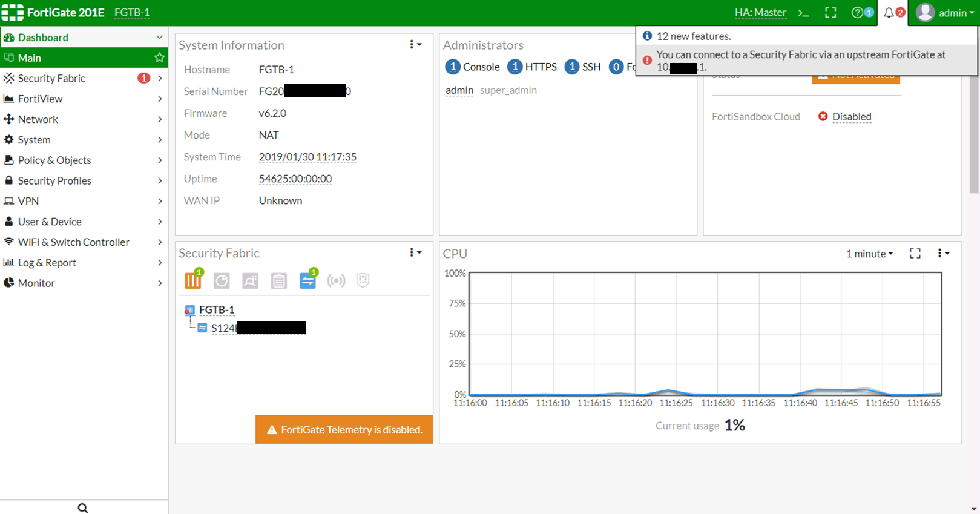Image resolution: width=980 pixels, height=514 pixels.
Task: Click the Uptime value link
Action: (x=295, y=179)
